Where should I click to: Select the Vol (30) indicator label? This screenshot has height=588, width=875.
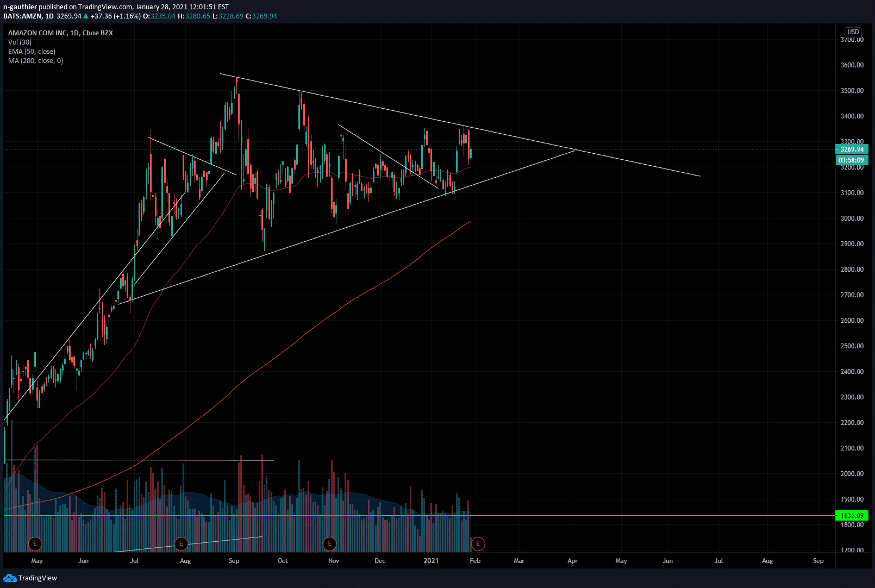coord(20,42)
